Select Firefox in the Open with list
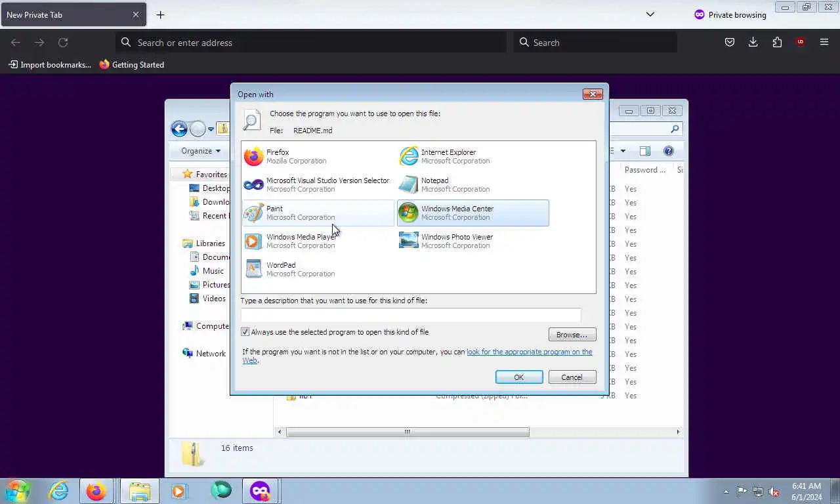840x504 pixels. pos(318,156)
